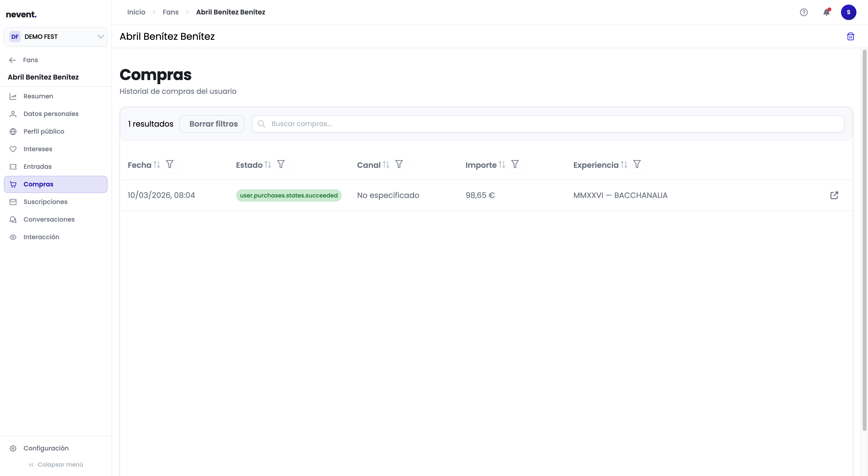The height and width of the screenshot is (476, 868).
Task: Click the user.purchases.states.succeeded status badge
Action: [x=289, y=195]
